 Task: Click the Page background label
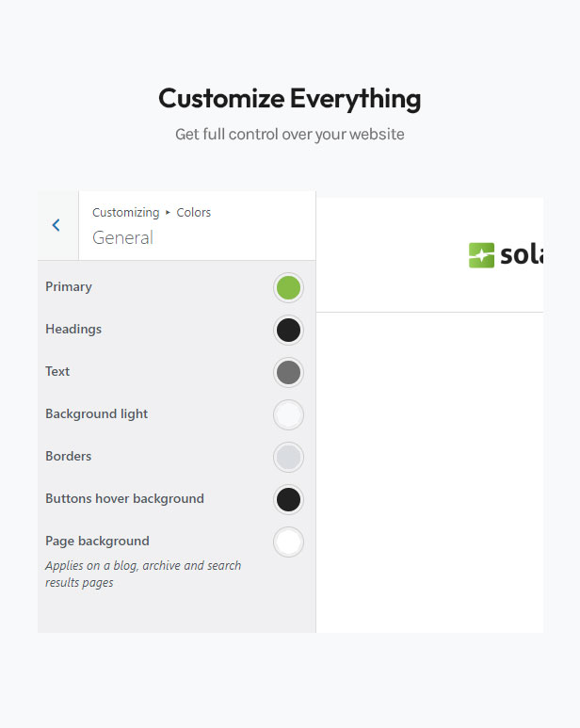pos(97,542)
